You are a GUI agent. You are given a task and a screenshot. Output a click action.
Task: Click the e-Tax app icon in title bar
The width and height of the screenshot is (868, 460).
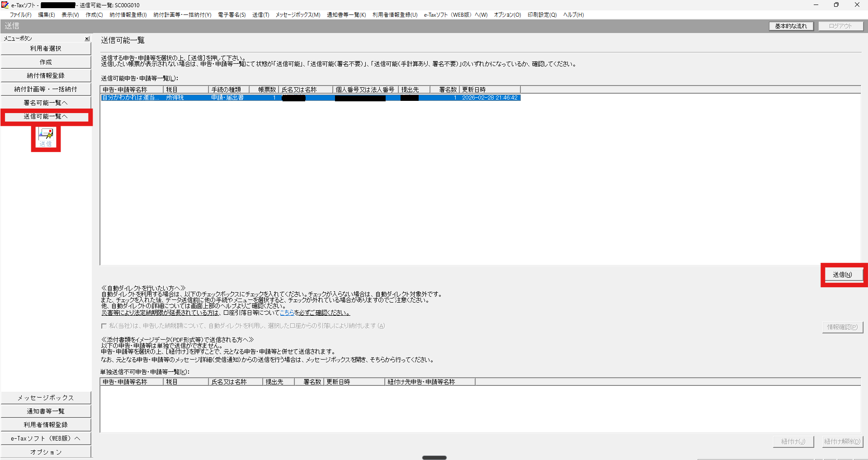[x=5, y=5]
